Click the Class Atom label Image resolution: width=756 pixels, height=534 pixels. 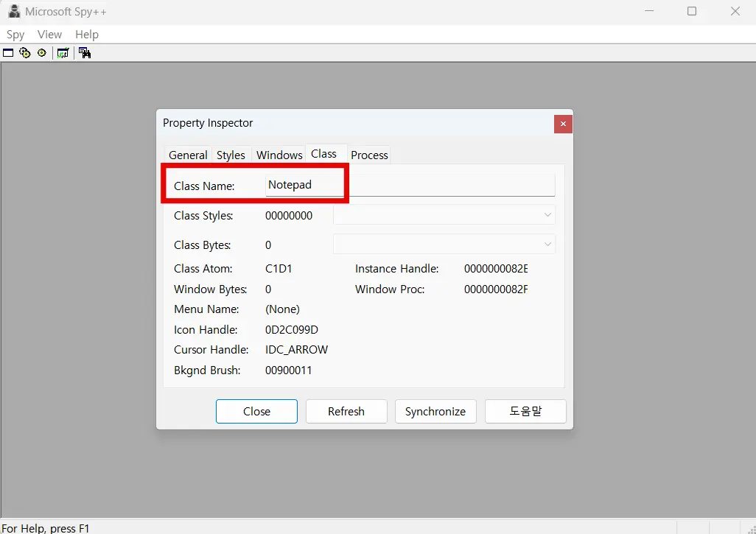[x=203, y=269]
